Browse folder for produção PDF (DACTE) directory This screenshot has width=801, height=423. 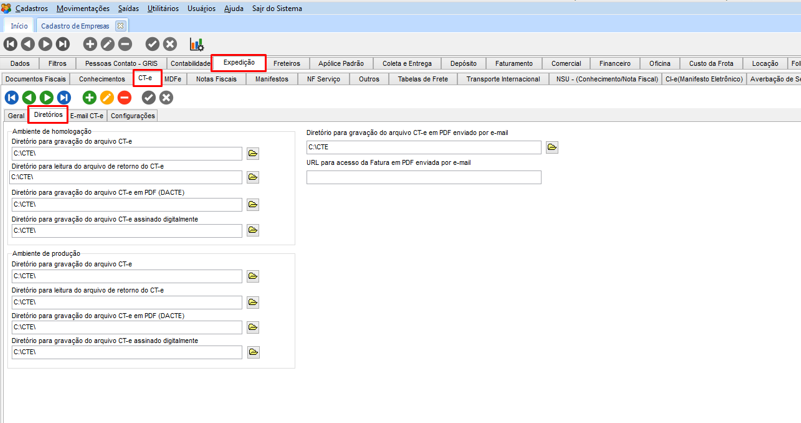253,327
